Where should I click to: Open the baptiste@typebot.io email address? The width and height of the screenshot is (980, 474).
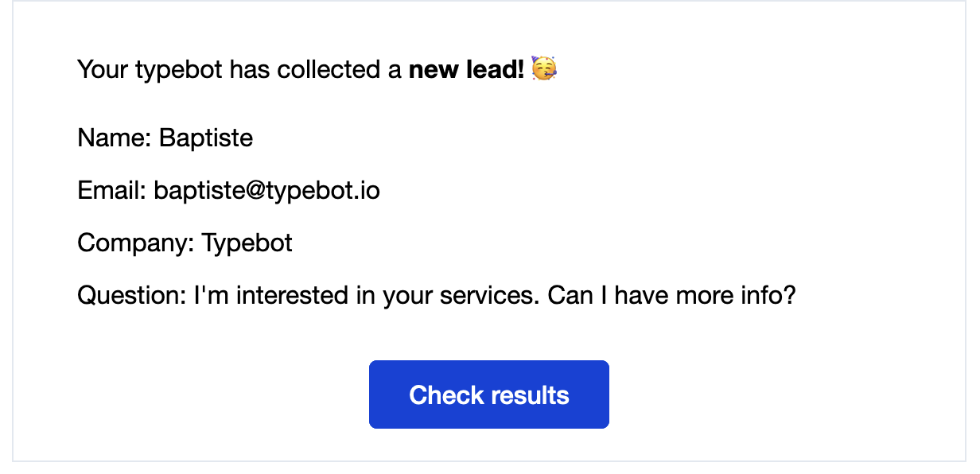(266, 191)
